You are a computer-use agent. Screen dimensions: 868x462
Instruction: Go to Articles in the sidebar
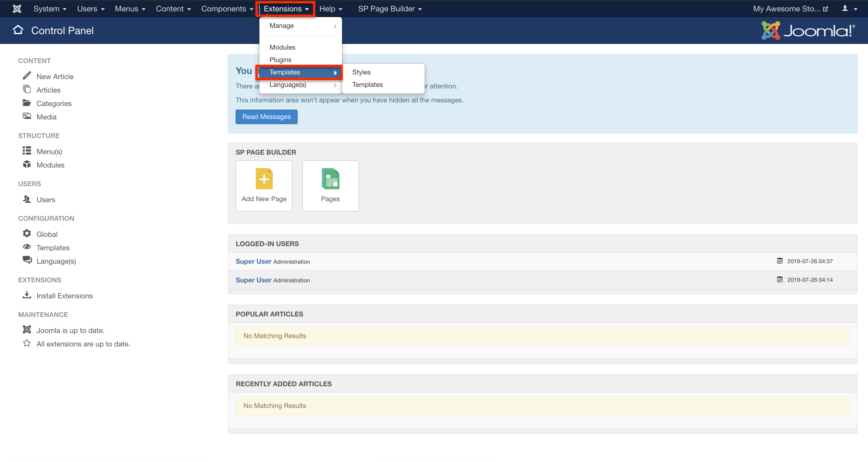pyautogui.click(x=49, y=90)
